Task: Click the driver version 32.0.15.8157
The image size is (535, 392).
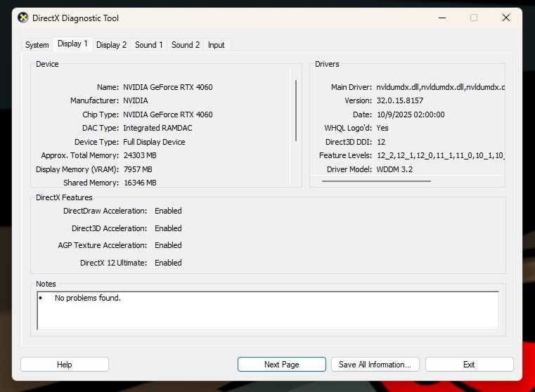Action: click(x=400, y=100)
